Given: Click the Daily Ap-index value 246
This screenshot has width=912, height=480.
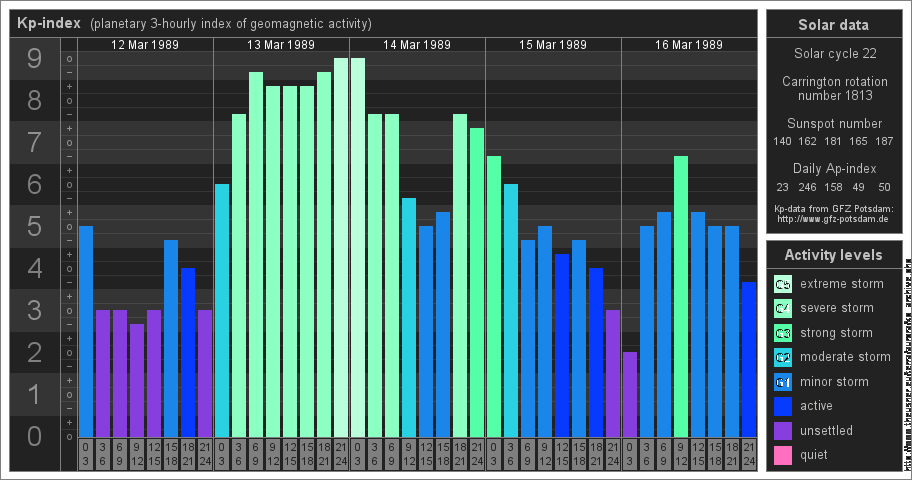Looking at the screenshot, I should [808, 187].
